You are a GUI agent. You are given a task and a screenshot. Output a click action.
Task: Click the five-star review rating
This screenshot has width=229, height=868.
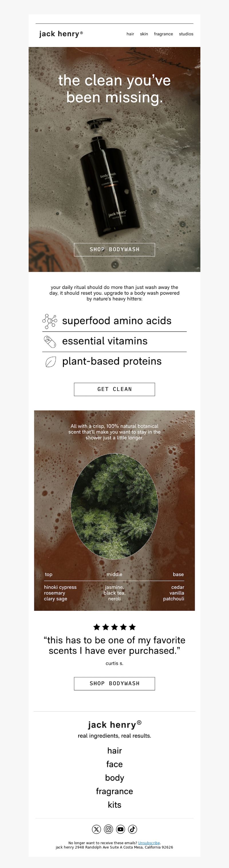(114, 627)
